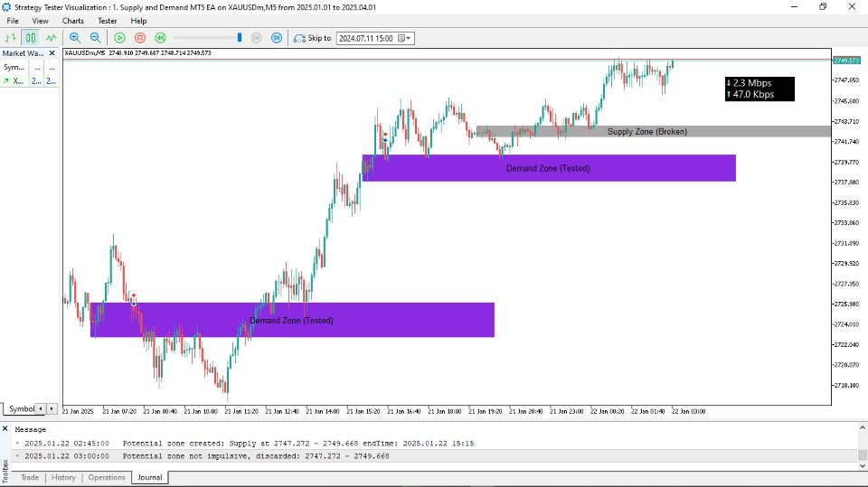The image size is (868, 487).
Task: Open the Charts menu
Action: pos(72,21)
